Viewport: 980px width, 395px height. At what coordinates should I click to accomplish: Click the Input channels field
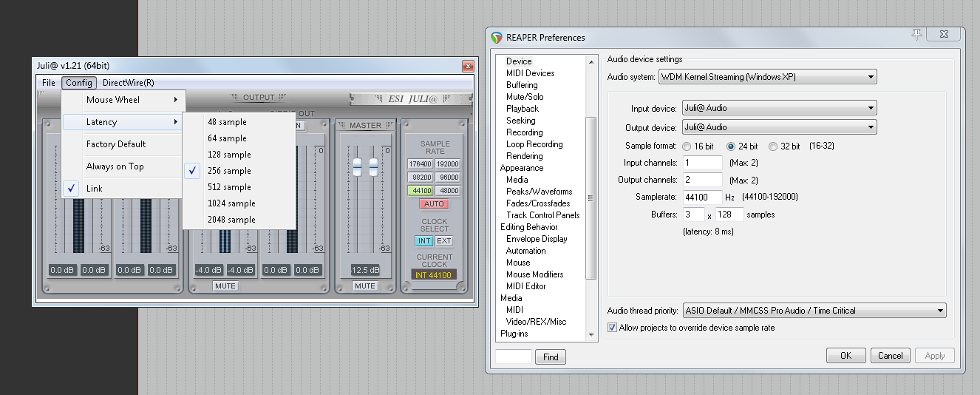702,163
